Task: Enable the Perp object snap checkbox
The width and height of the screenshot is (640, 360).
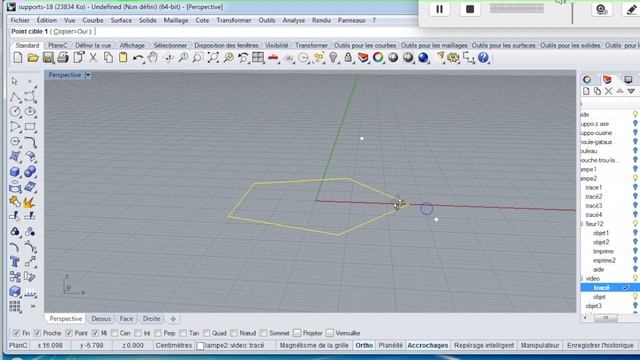Action: click(158, 333)
